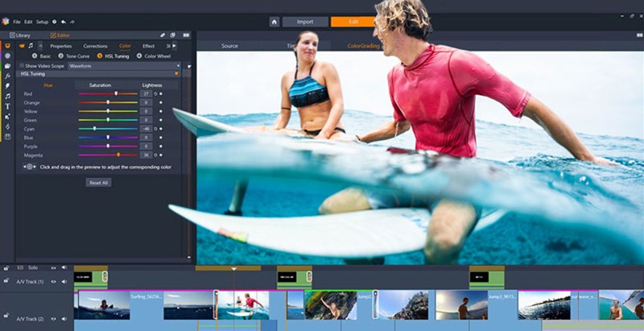
Task: Open the Edit menu
Action: (28, 22)
